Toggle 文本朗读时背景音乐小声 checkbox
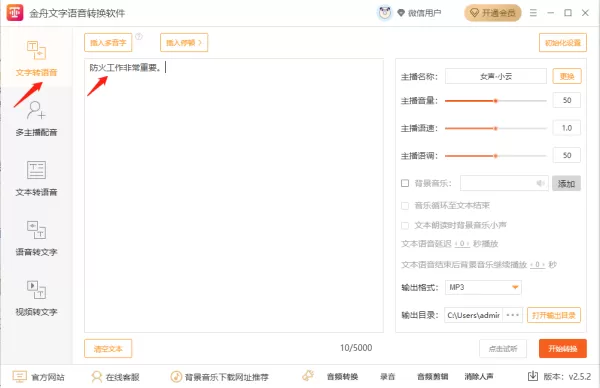Screen dimensions: 600x388 tap(405, 225)
